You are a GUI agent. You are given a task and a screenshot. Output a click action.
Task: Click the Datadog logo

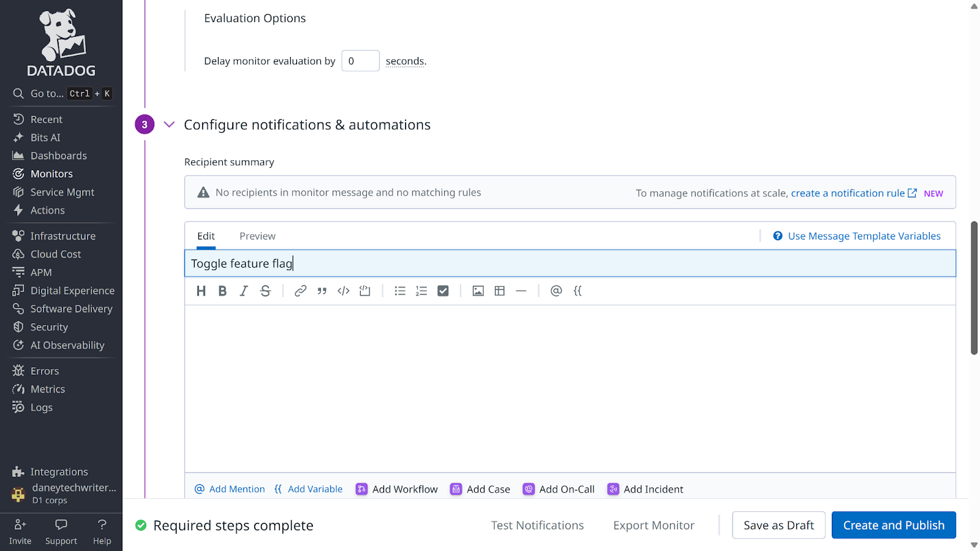(61, 43)
